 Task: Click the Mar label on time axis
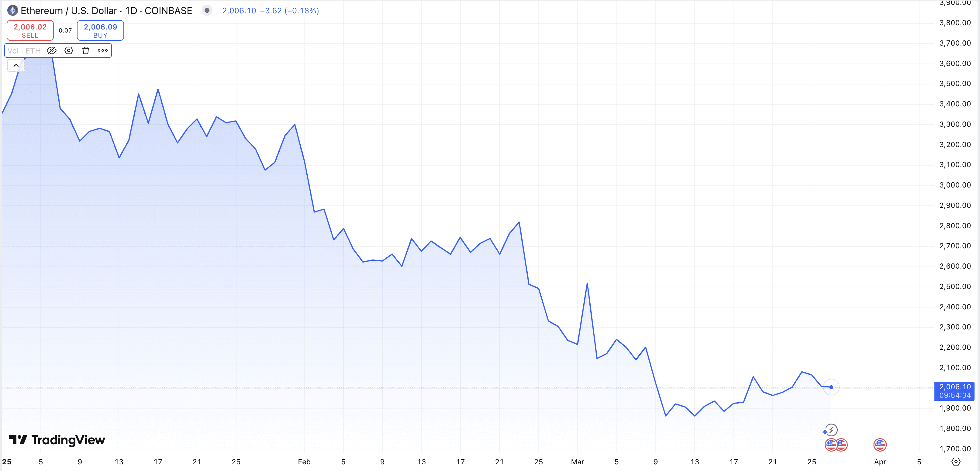pyautogui.click(x=577, y=462)
